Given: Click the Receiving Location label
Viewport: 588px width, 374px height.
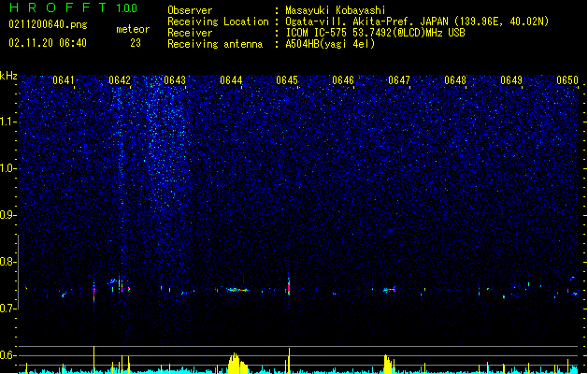Looking at the screenshot, I should (x=218, y=22).
